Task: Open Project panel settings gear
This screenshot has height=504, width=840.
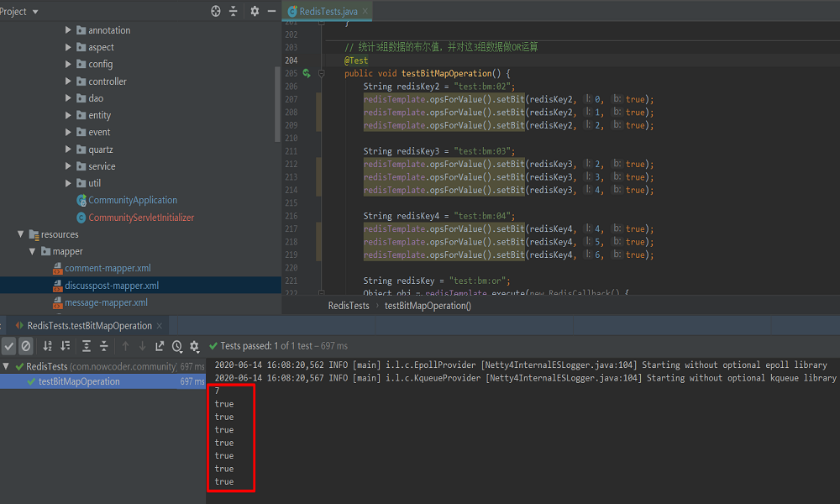Action: point(255,11)
